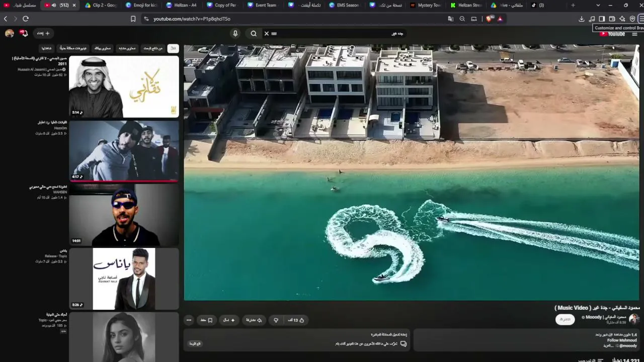This screenshot has width=644, height=362.
Task: Open the Hussain Al Jassmi video thumbnail
Action: point(124,86)
